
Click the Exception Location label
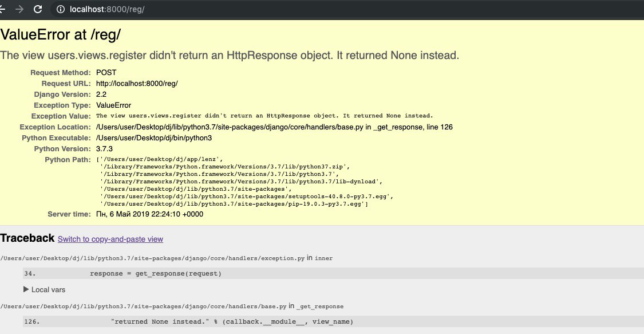[x=55, y=127]
